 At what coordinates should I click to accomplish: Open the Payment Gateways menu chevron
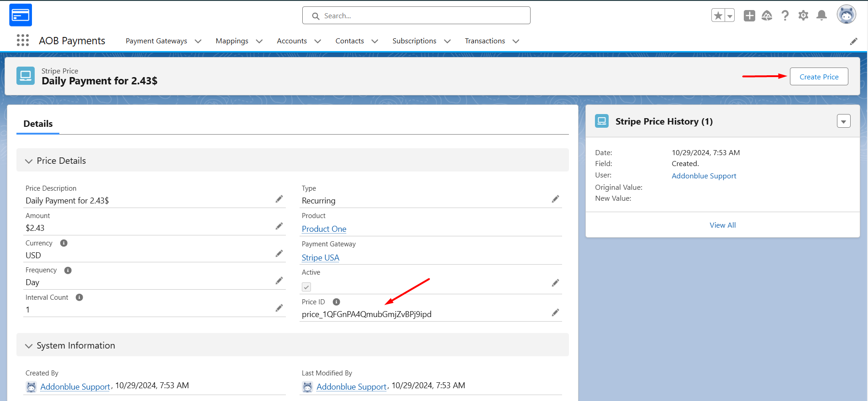[x=198, y=41]
